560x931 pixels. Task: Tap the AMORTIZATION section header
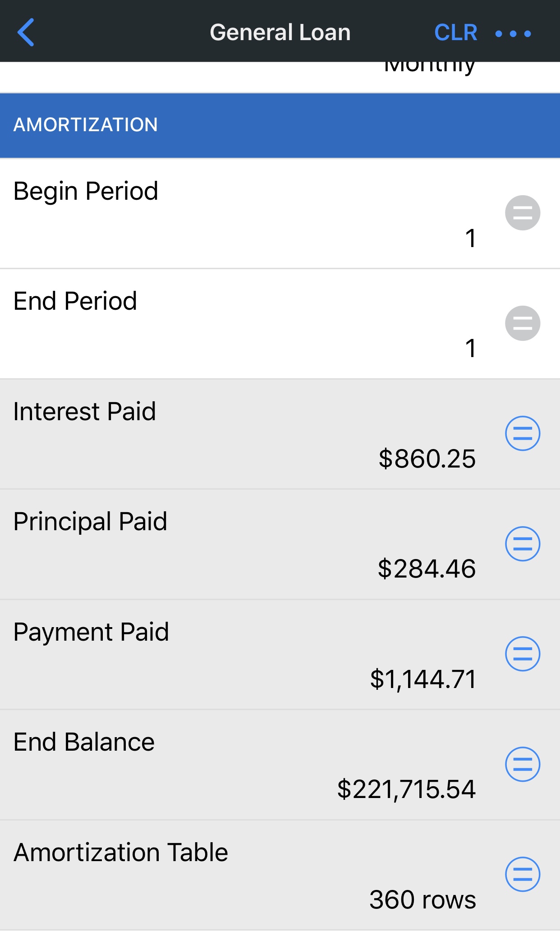86,125
